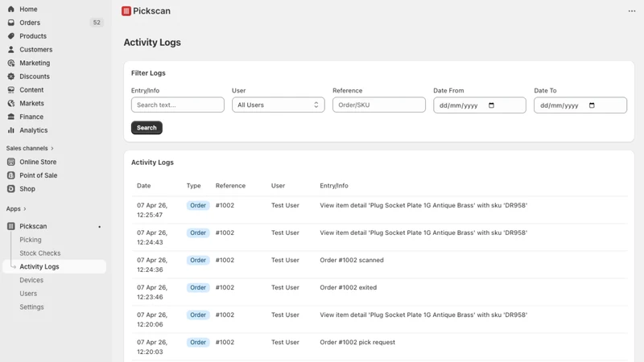Open the All Users dropdown

click(x=278, y=105)
